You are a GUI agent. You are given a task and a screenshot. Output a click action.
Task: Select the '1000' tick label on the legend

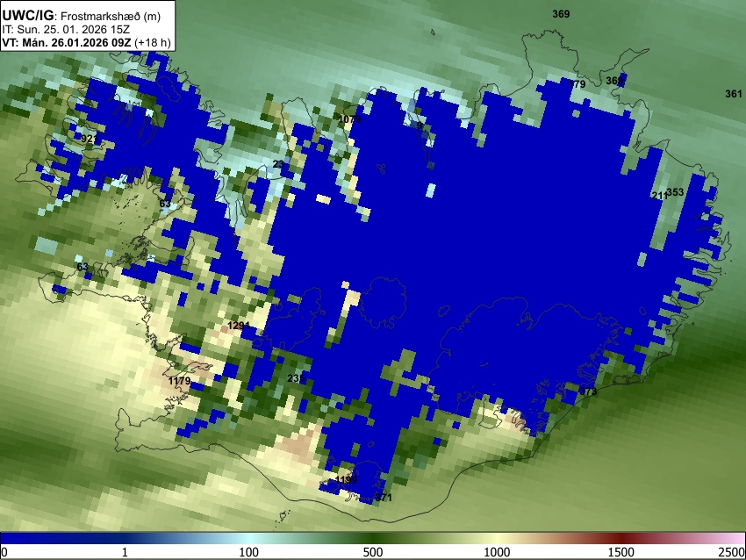[497, 552]
